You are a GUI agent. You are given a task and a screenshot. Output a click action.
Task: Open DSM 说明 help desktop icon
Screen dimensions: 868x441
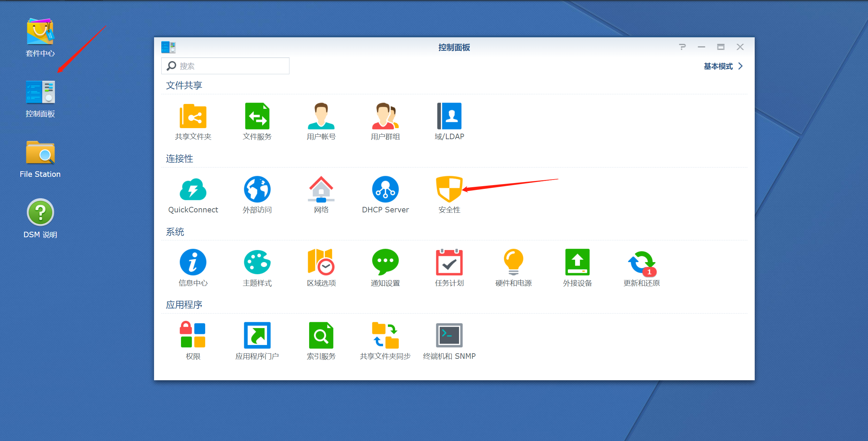click(40, 213)
